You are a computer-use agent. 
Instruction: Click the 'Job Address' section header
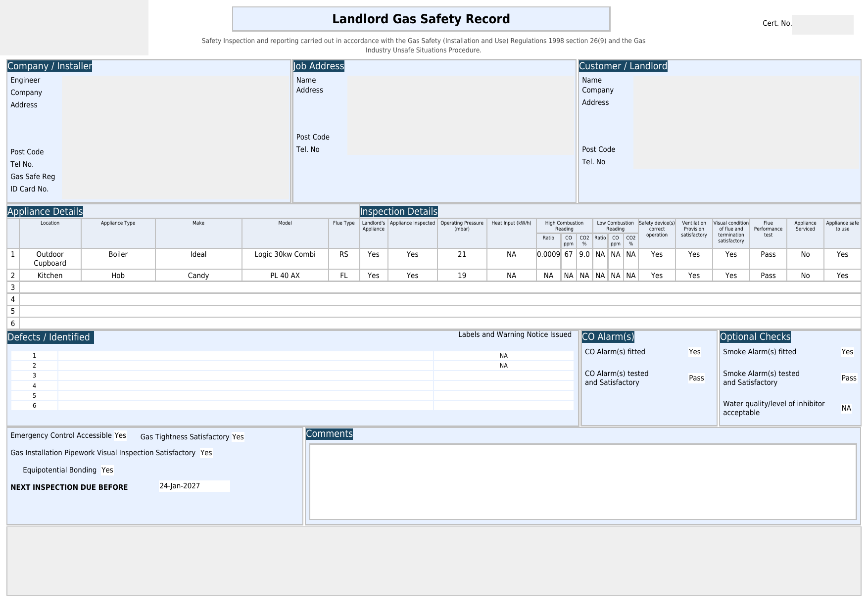click(x=319, y=66)
